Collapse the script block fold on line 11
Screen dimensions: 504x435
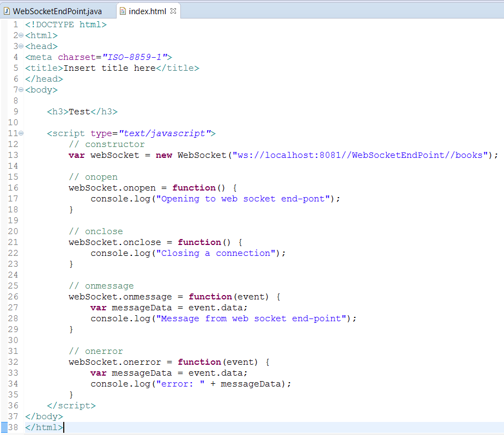[20, 133]
